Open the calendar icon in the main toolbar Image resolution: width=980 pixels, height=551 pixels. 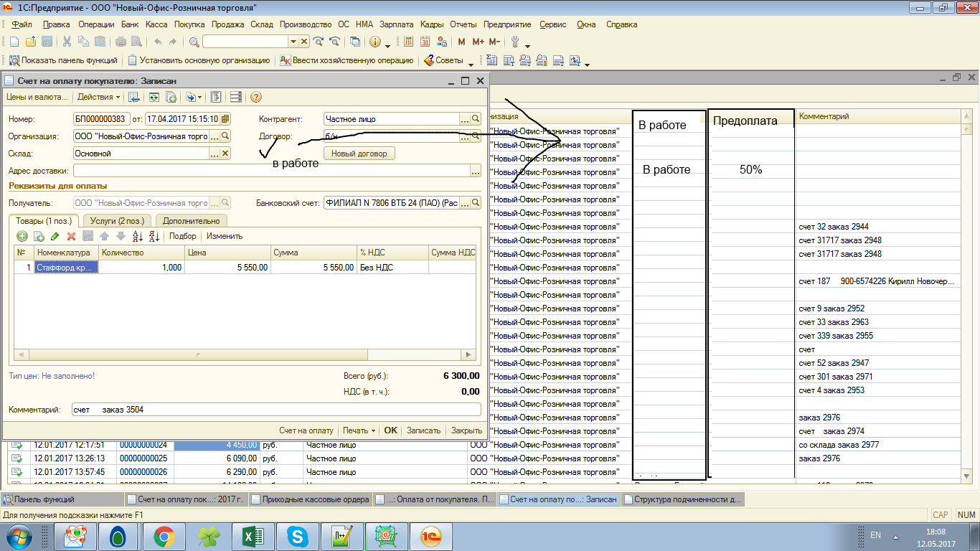tap(425, 42)
